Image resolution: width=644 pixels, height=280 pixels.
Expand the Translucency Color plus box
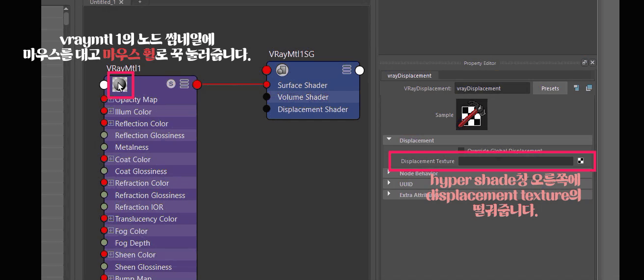point(111,219)
